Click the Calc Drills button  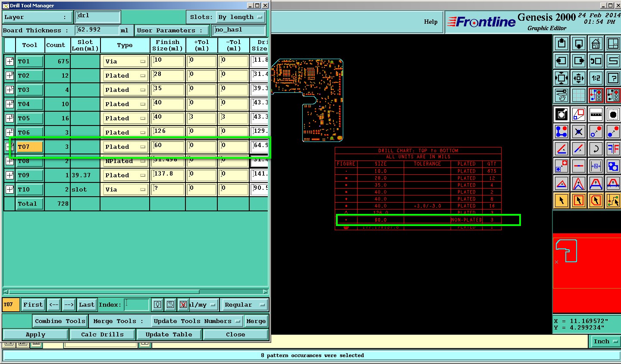(x=102, y=335)
